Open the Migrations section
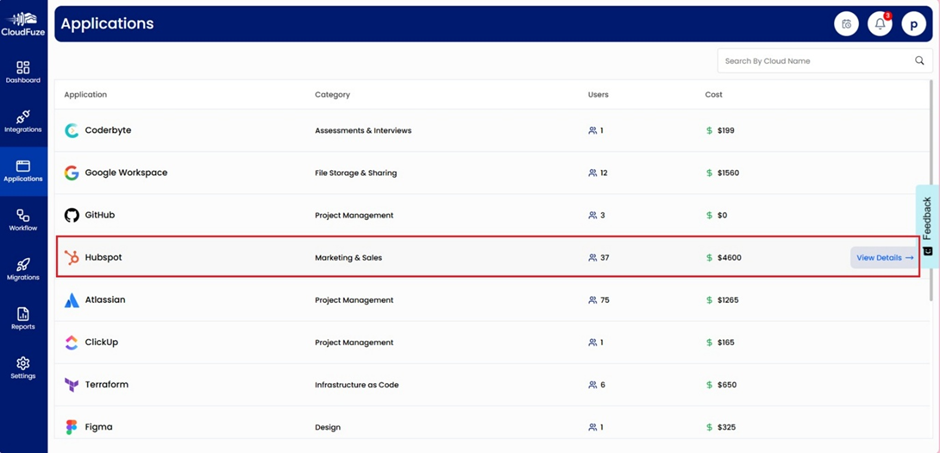 click(23, 270)
